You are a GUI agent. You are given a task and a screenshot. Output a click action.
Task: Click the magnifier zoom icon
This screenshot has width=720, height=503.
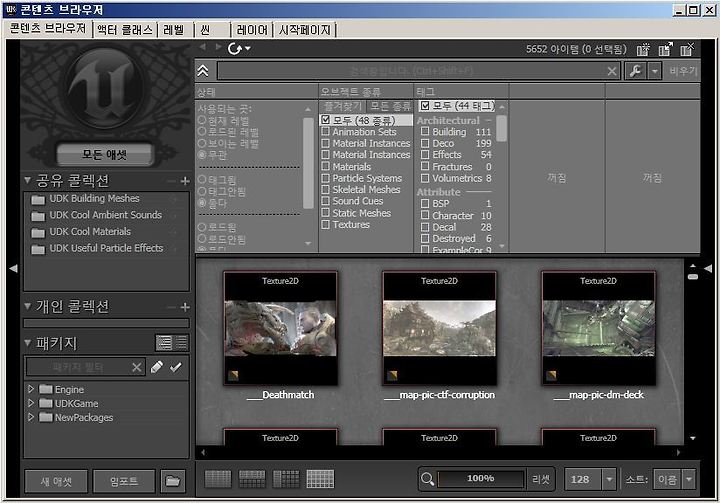point(427,479)
